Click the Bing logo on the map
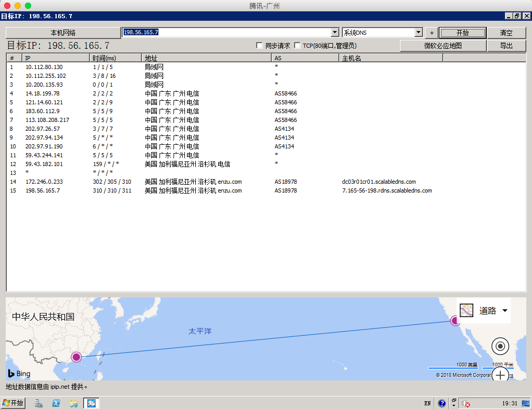 19,373
